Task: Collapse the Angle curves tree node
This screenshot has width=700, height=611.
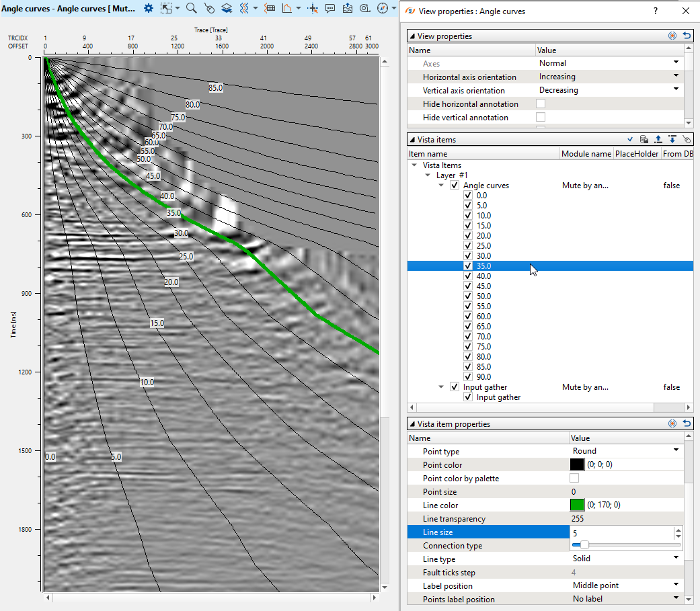Action: (x=441, y=186)
